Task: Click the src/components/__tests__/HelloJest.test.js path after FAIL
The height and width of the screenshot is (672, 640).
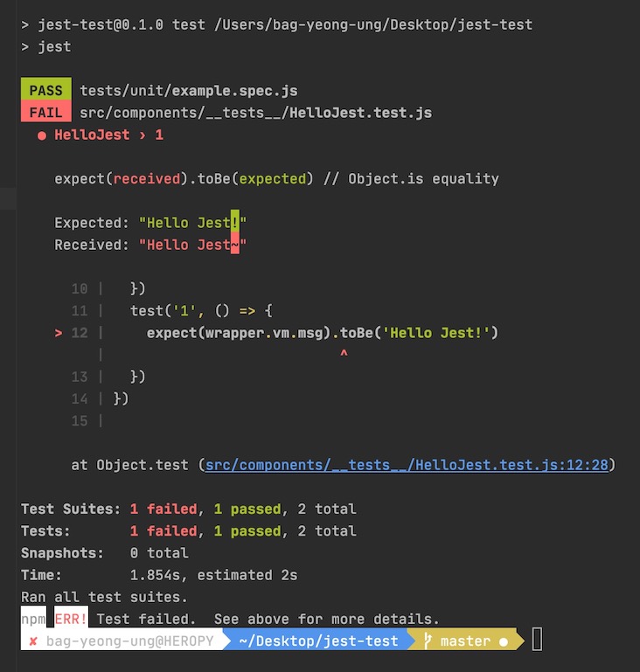Action: click(x=256, y=113)
